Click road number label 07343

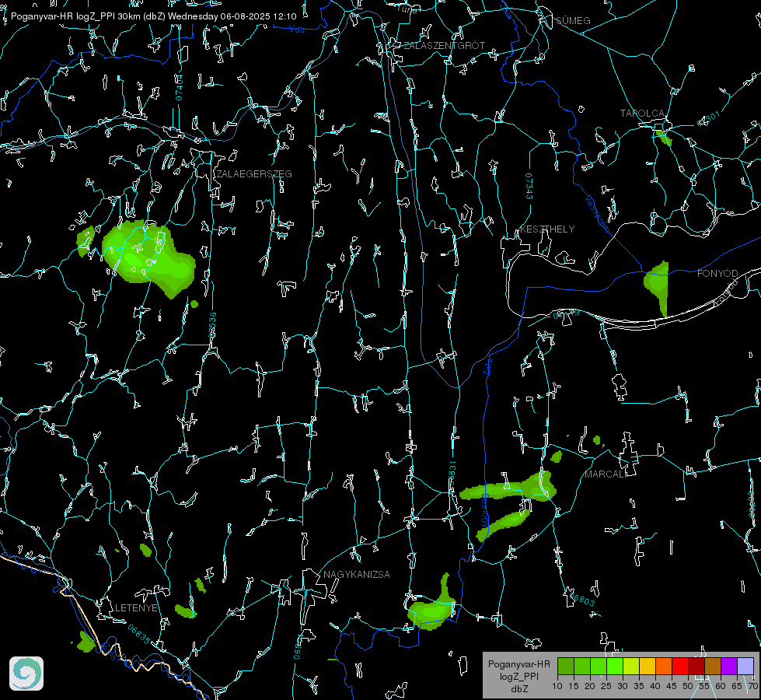[x=529, y=186]
